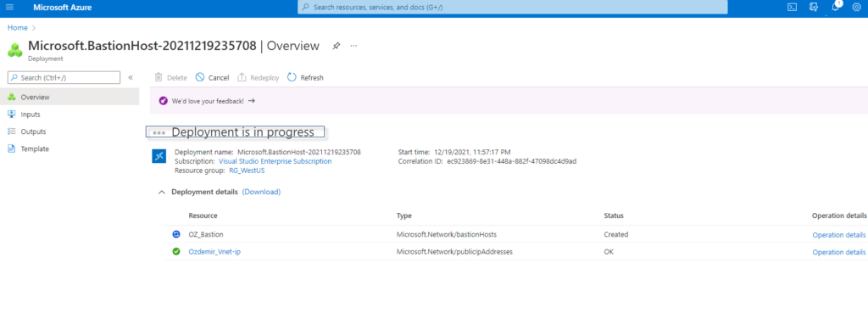Click the Bastion deployment icon beside details

coord(159,156)
